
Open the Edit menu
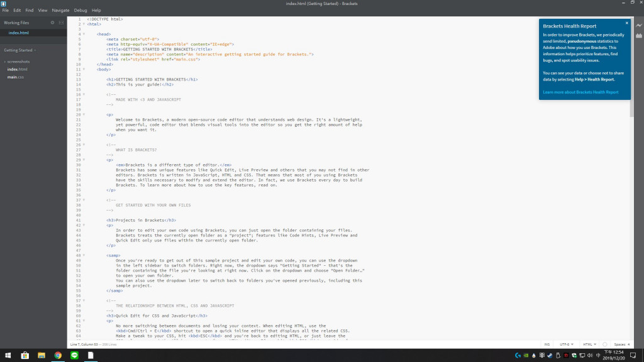(17, 10)
